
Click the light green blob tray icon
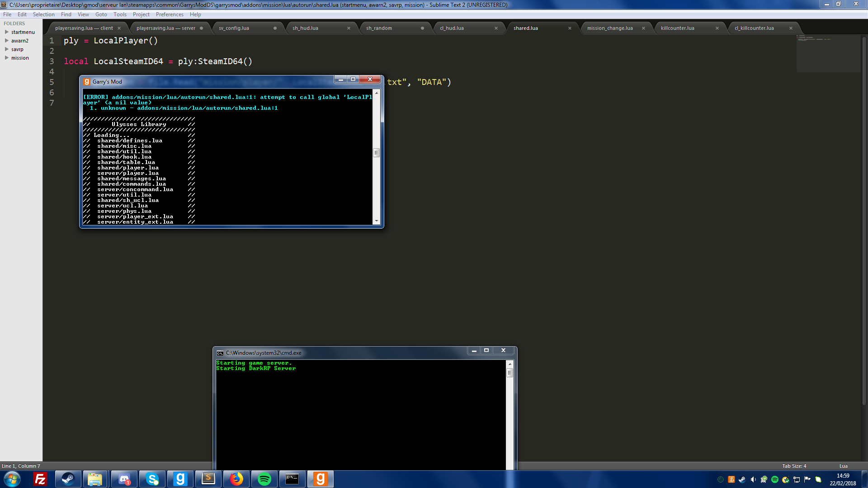tap(818, 479)
